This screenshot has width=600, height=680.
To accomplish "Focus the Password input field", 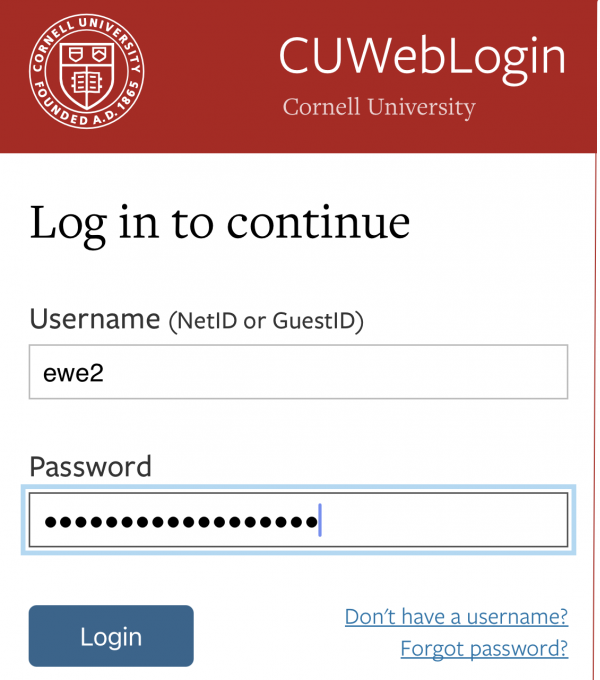I will click(x=440, y=521).
